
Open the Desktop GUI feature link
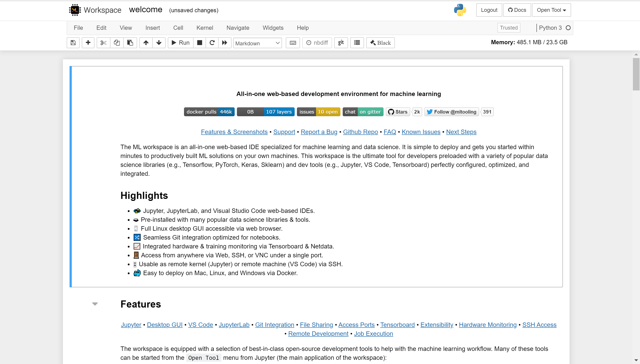click(165, 325)
